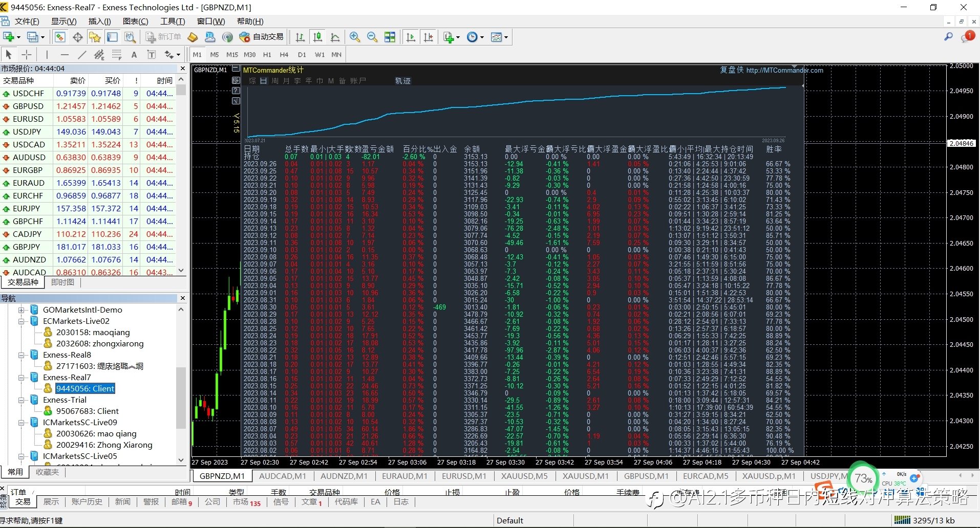Toggle chart shift
The width and height of the screenshot is (980, 528).
pyautogui.click(x=428, y=37)
